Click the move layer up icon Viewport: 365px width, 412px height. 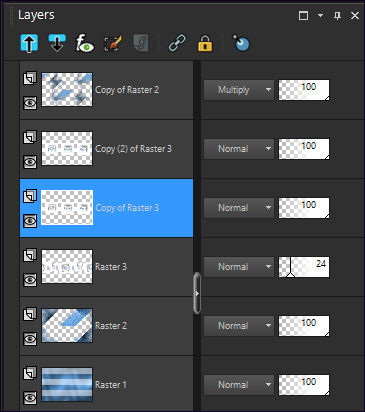pyautogui.click(x=29, y=43)
